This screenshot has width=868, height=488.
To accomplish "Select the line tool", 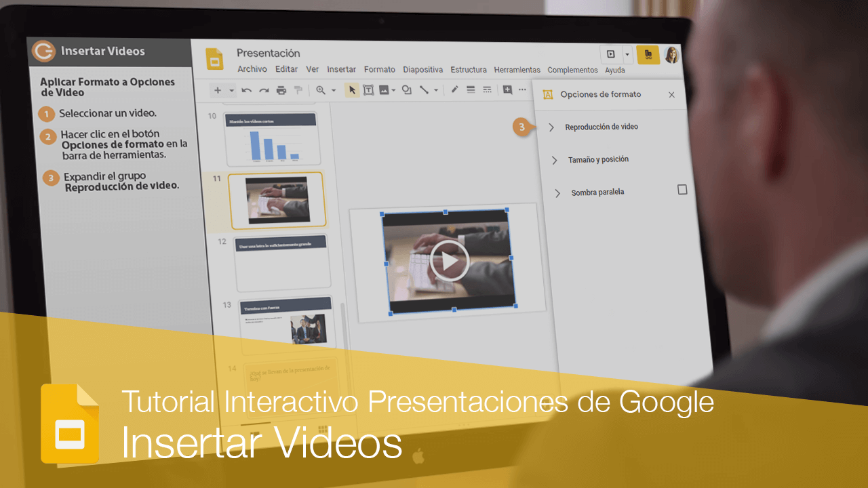I will coord(424,89).
